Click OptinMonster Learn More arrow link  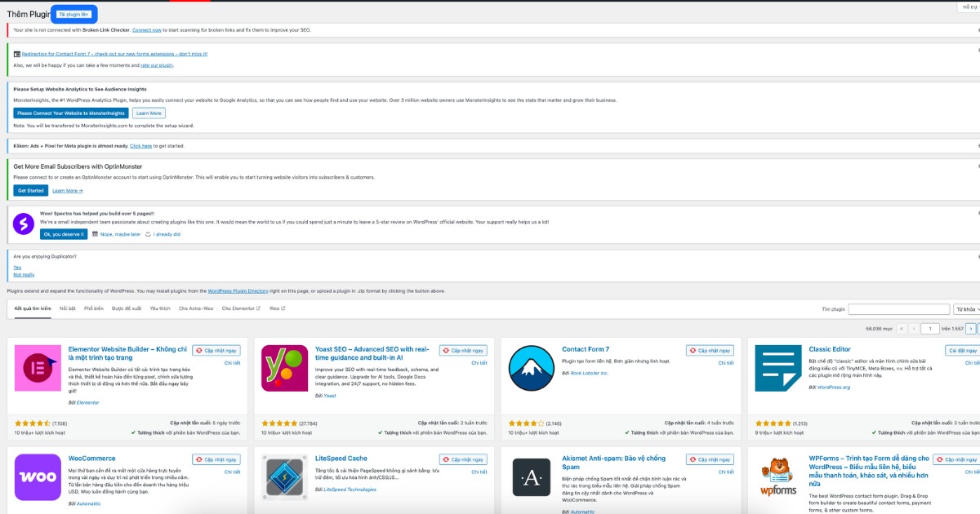tap(68, 190)
